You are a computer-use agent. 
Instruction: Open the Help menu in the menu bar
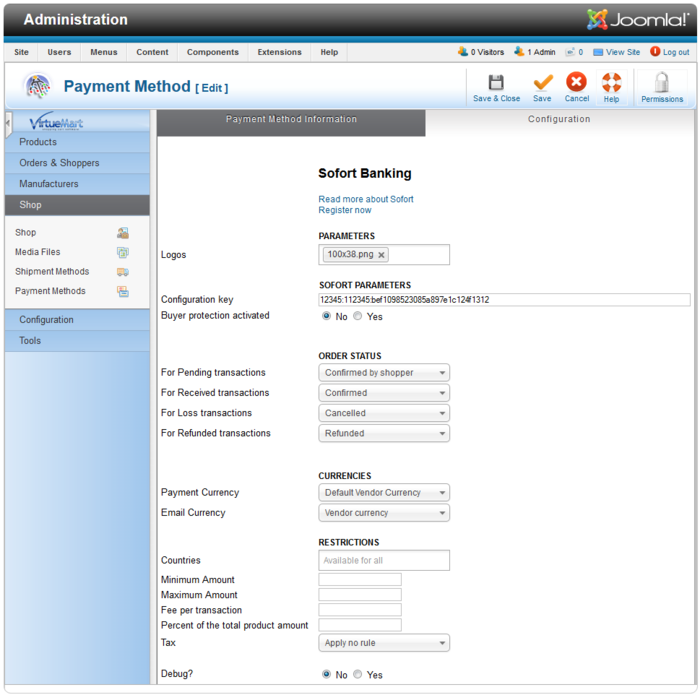coord(329,52)
